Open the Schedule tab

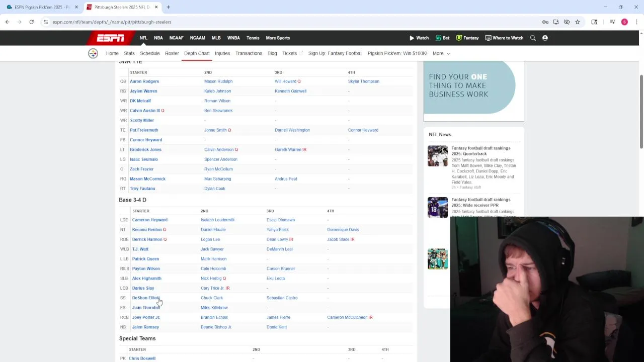[150, 53]
